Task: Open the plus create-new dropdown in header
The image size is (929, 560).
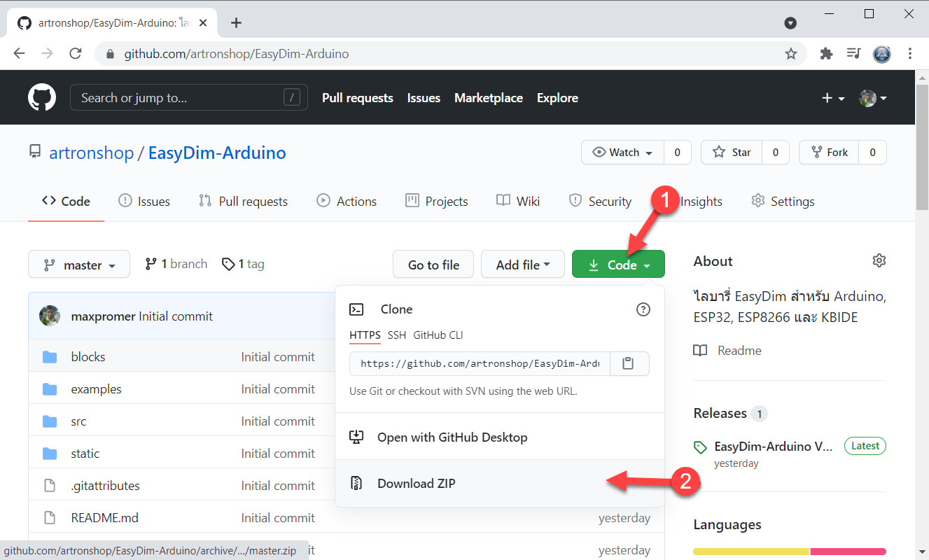Action: [833, 98]
